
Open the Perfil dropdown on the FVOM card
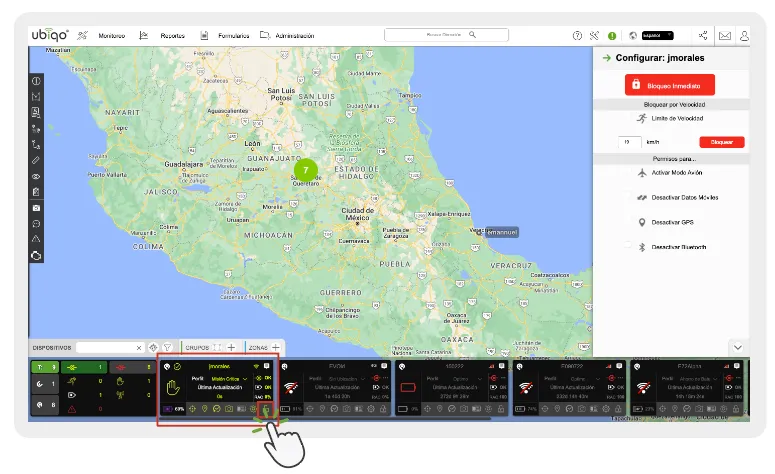pos(346,379)
